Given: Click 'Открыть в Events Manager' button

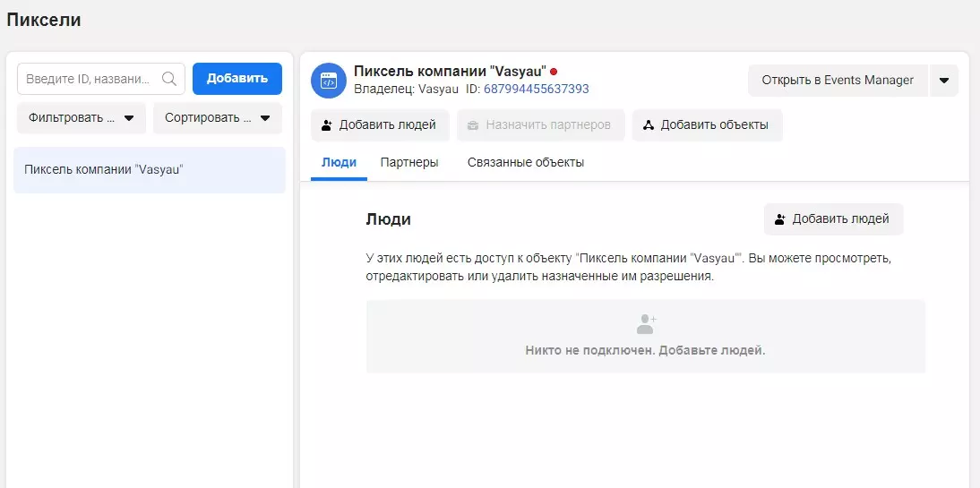Looking at the screenshot, I should click(838, 81).
